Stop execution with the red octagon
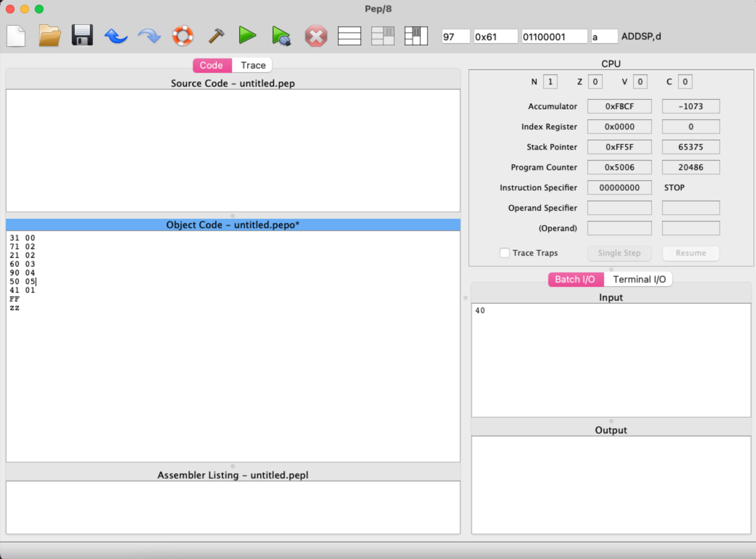756x559 pixels. (x=315, y=35)
